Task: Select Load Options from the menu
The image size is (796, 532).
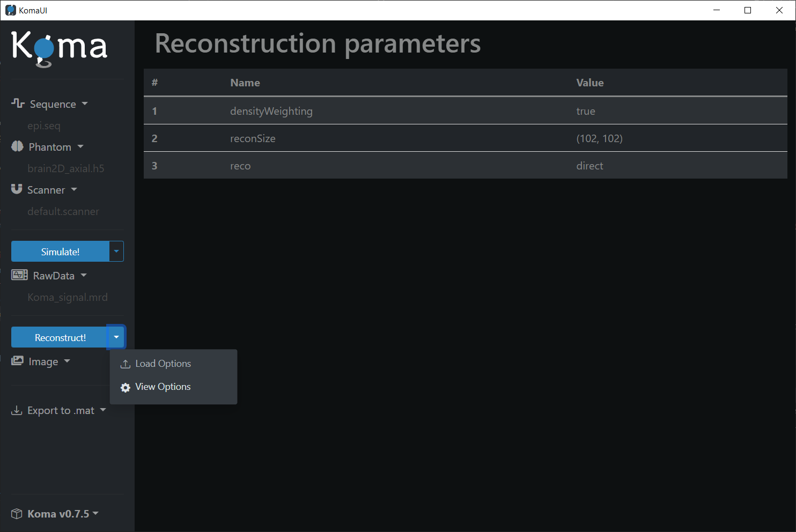Action: 163,364
